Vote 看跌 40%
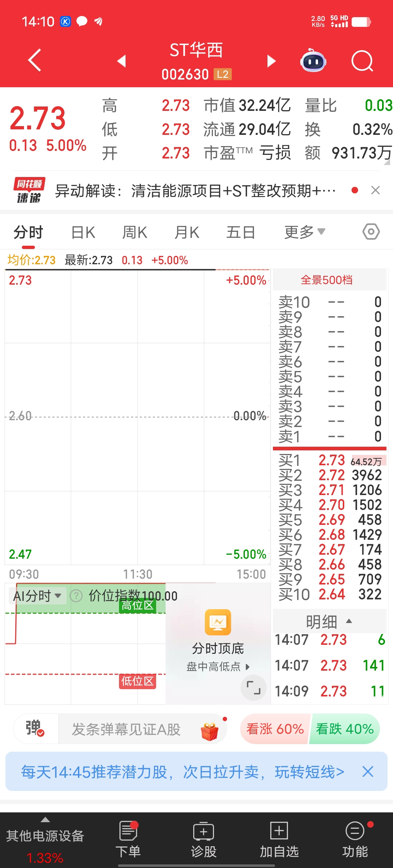Image resolution: width=393 pixels, height=868 pixels. [345, 729]
